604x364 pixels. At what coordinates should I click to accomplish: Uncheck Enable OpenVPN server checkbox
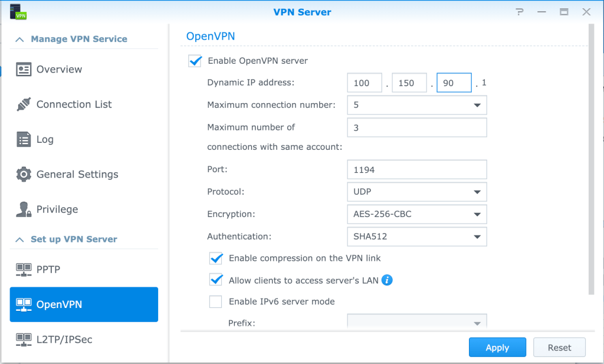coord(195,61)
